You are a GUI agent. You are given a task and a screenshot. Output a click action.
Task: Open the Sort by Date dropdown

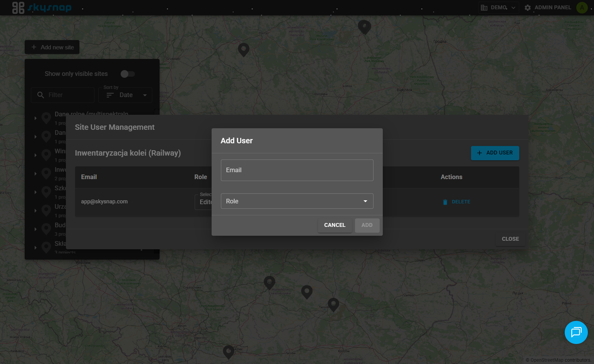click(125, 95)
